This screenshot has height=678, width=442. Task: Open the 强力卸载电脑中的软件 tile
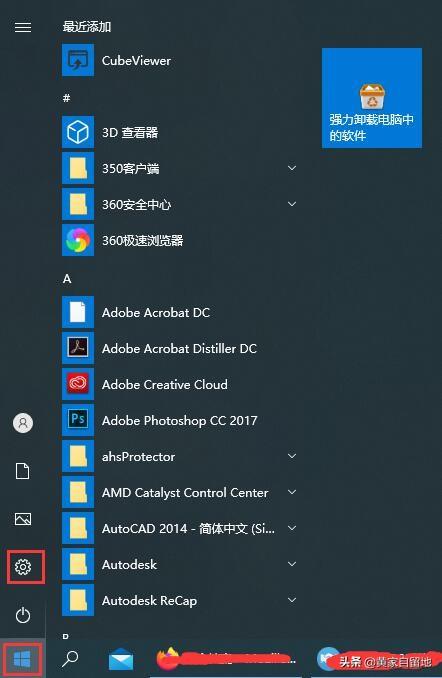point(372,98)
